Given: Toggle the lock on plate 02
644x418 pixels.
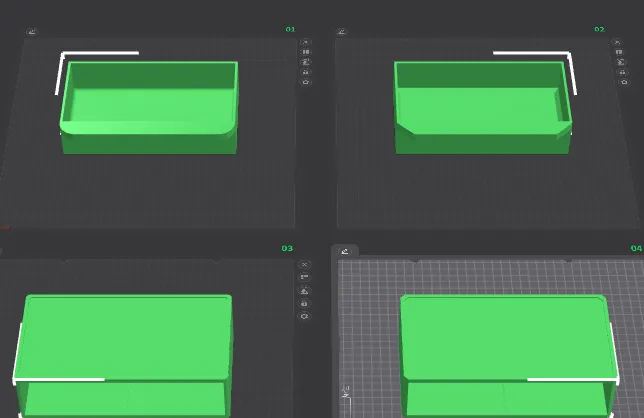Looking at the screenshot, I should pyautogui.click(x=617, y=72).
